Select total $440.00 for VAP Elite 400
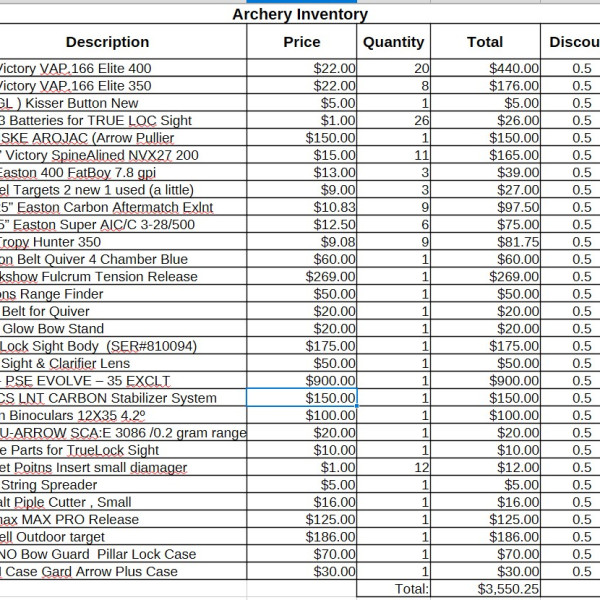600x600 pixels. click(485, 68)
